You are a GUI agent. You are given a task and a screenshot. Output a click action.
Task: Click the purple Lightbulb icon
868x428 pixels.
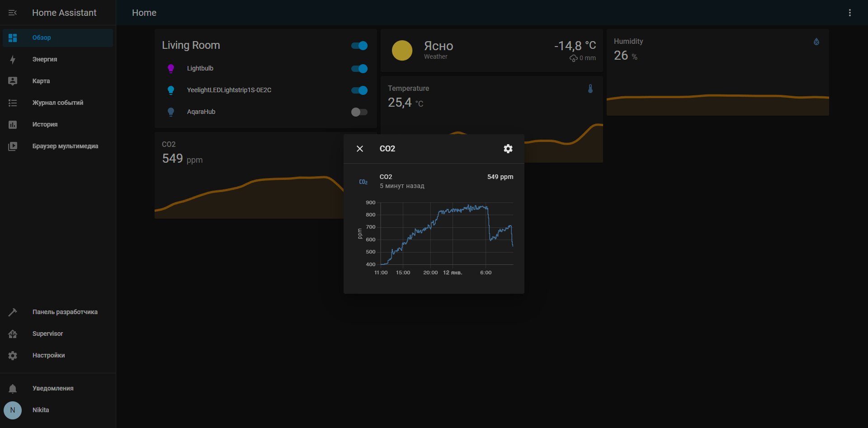point(171,69)
